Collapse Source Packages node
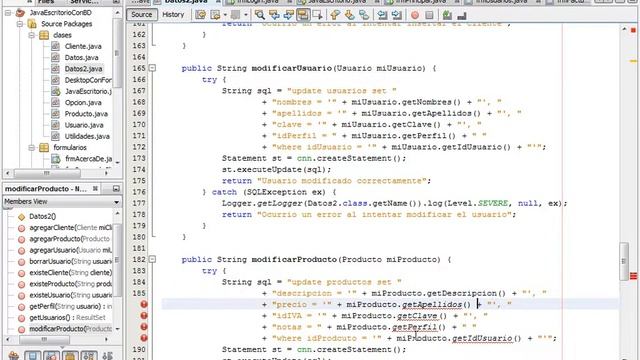The width and height of the screenshot is (640, 360). 20,24
